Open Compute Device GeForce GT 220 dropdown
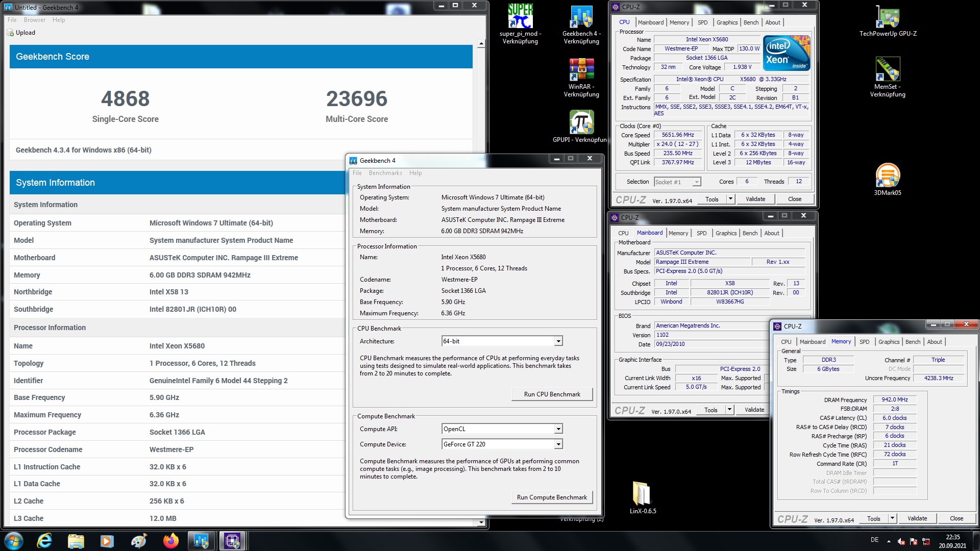 558,444
